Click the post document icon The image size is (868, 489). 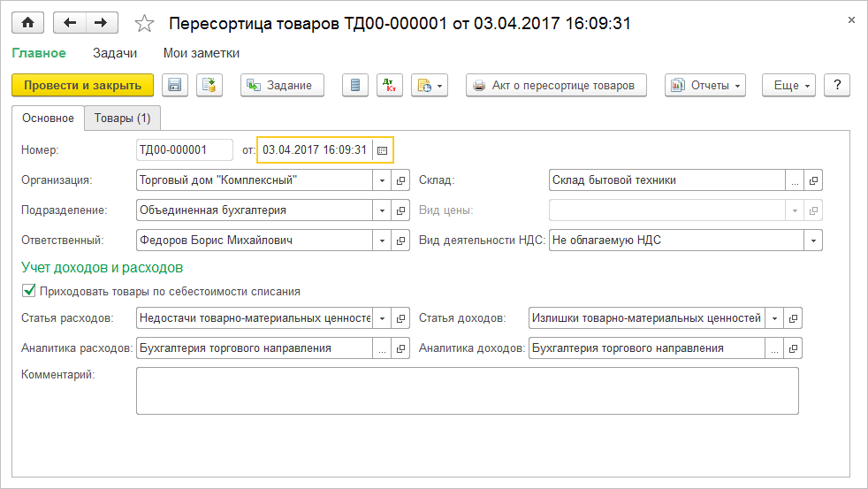click(209, 85)
